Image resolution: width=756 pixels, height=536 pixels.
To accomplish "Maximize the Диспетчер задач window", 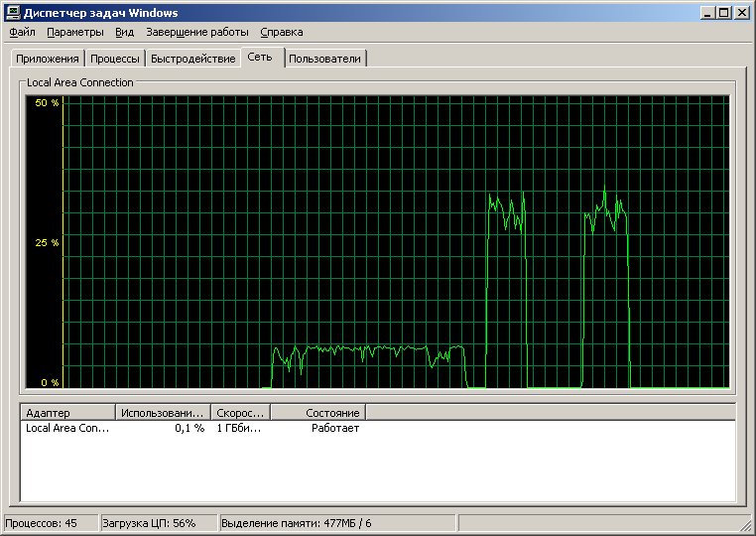I will (723, 13).
